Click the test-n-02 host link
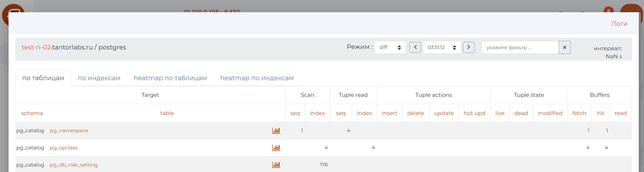Image resolution: width=644 pixels, height=172 pixels. point(36,47)
